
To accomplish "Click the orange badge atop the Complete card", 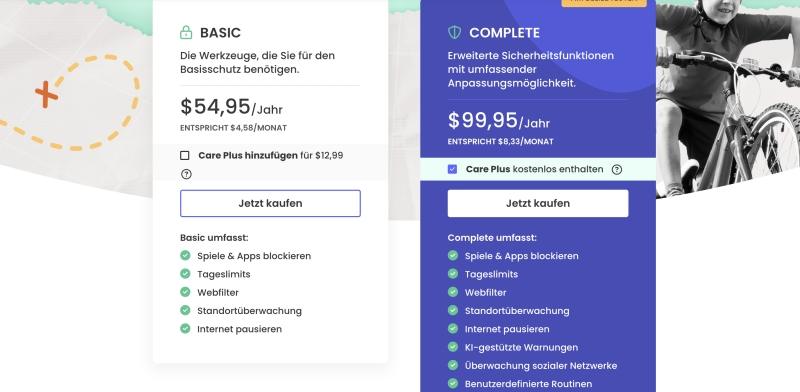I will tap(604, 2).
